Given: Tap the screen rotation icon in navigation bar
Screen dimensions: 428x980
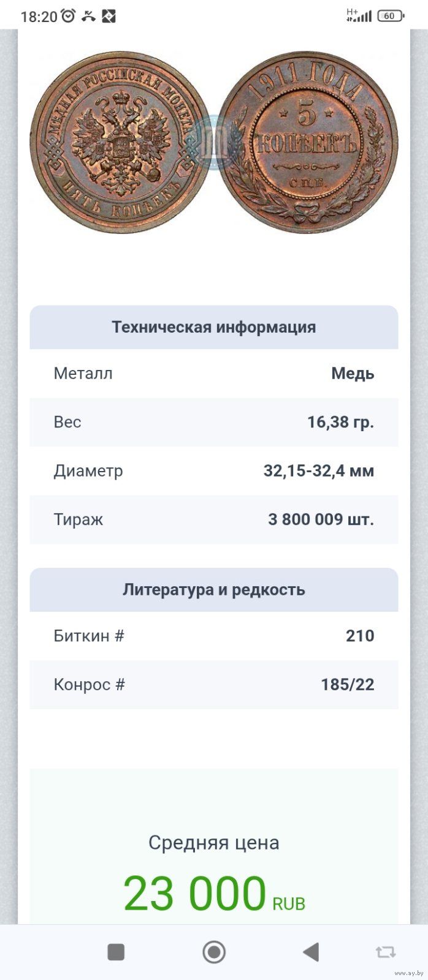Looking at the screenshot, I should pyautogui.click(x=385, y=952).
